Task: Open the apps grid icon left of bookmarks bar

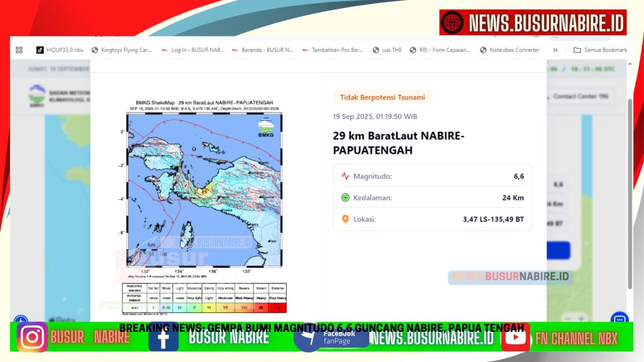Action: (x=18, y=50)
